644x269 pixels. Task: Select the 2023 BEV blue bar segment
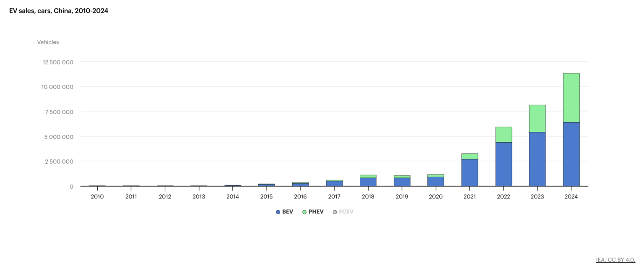click(537, 159)
